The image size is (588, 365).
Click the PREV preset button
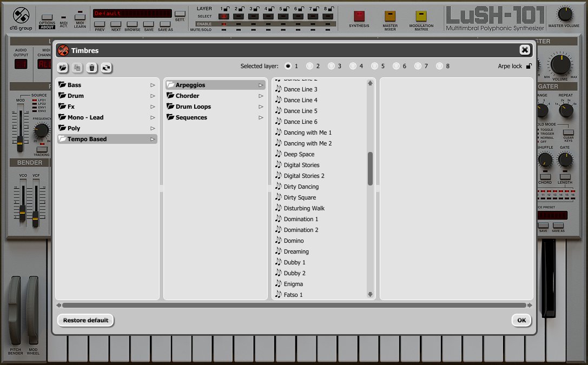click(x=100, y=24)
